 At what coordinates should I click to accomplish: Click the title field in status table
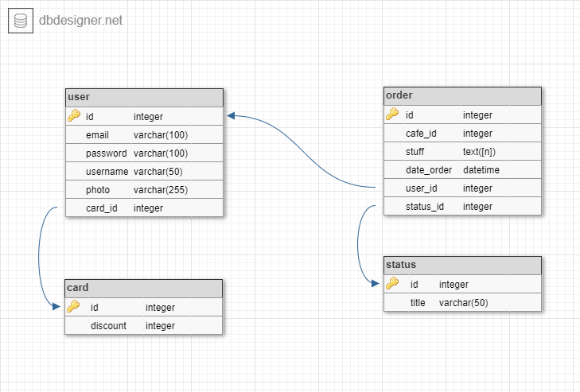click(x=462, y=302)
